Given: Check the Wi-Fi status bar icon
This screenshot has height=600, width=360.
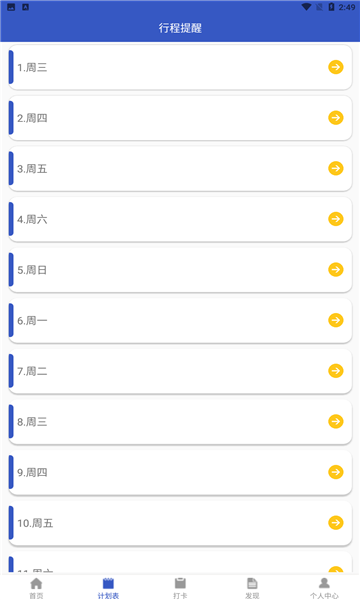Looking at the screenshot, I should pyautogui.click(x=306, y=7).
